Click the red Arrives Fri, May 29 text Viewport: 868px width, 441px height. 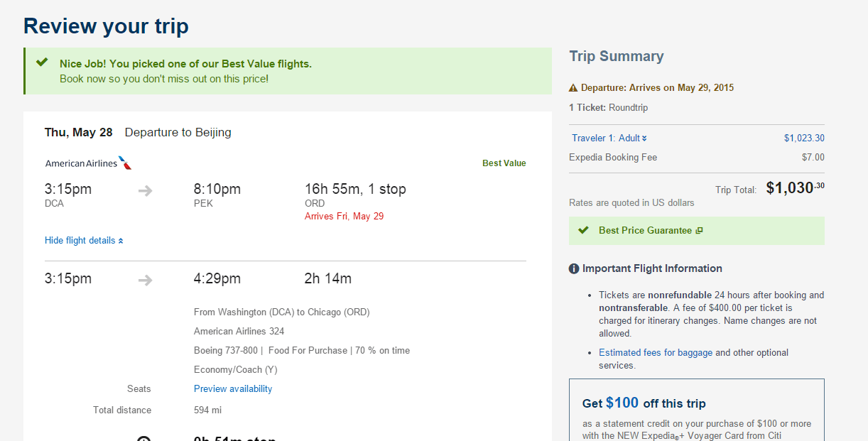click(344, 216)
